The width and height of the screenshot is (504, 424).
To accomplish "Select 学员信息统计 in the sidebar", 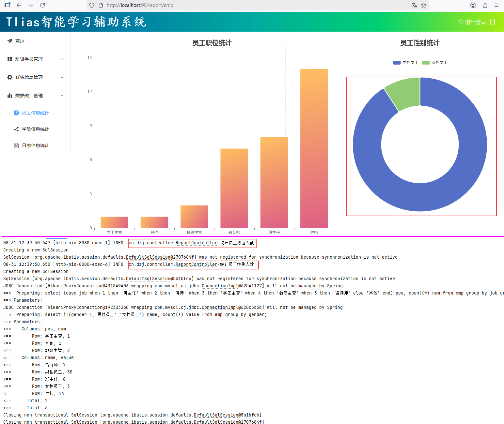I will pos(35,129).
